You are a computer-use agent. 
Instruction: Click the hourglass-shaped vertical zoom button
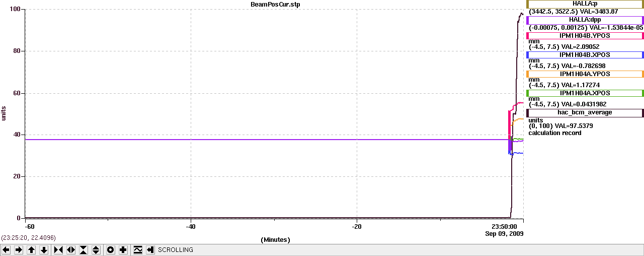point(84,250)
